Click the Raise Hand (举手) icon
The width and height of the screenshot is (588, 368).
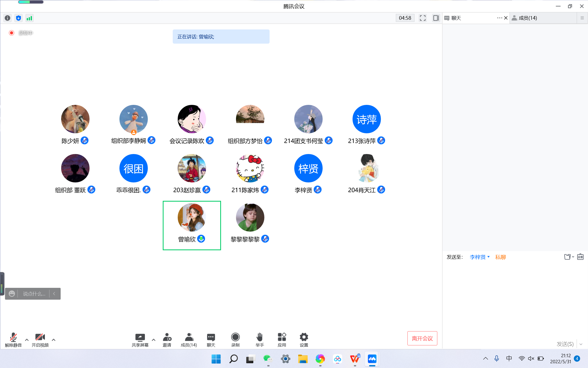point(259,337)
